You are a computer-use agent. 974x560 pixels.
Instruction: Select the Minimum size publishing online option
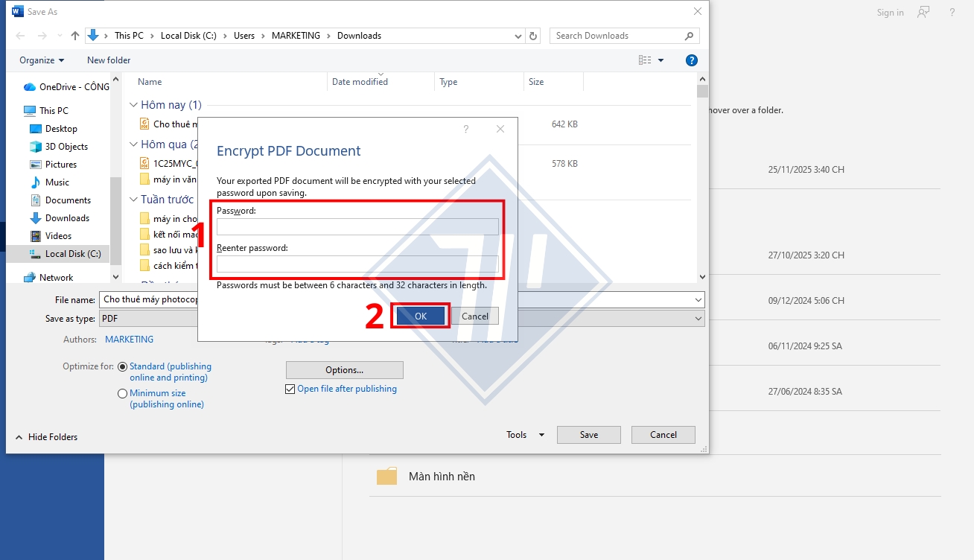coord(121,393)
